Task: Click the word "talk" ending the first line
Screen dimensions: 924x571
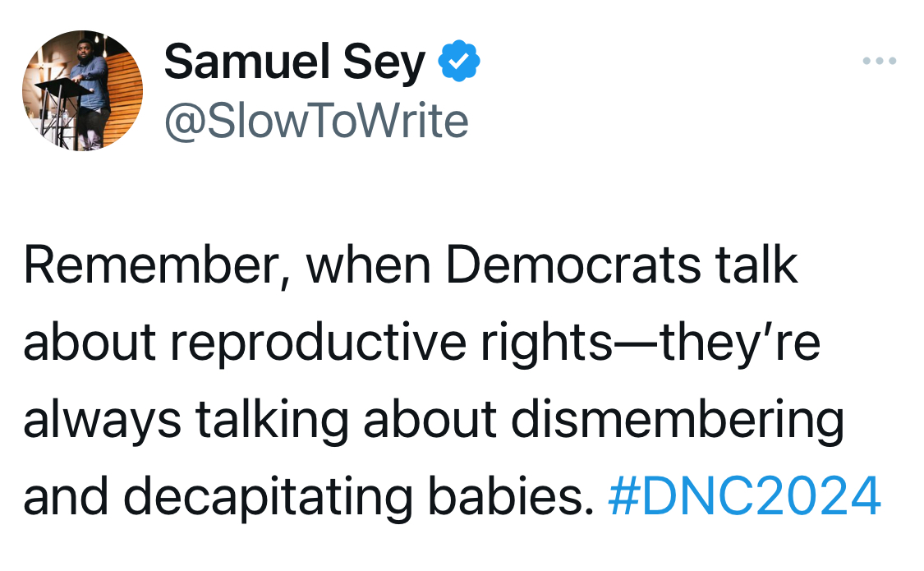Action: (x=756, y=266)
